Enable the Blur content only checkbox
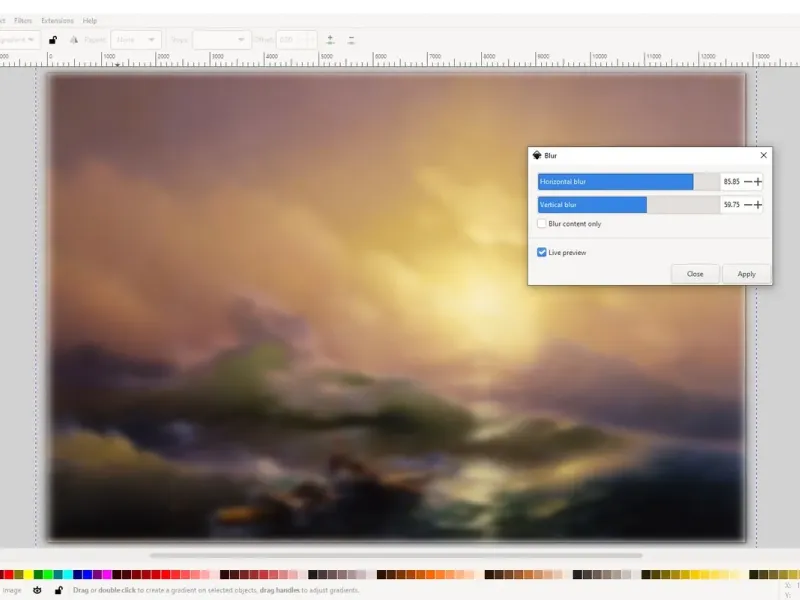The width and height of the screenshot is (800, 600). [x=542, y=223]
